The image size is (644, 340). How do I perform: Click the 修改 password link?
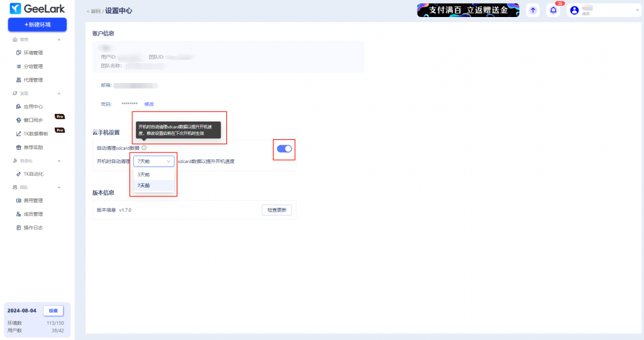(x=149, y=104)
